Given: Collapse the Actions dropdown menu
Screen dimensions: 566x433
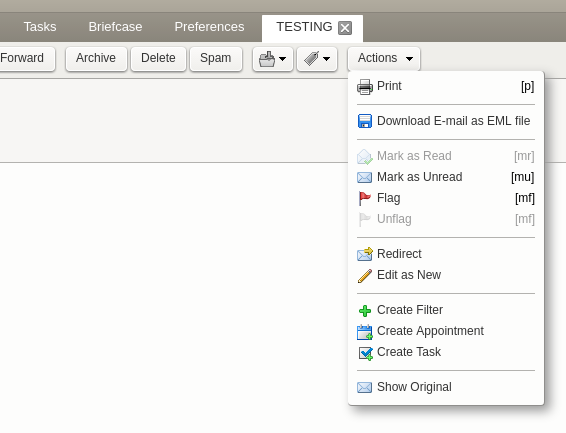Looking at the screenshot, I should (x=384, y=58).
